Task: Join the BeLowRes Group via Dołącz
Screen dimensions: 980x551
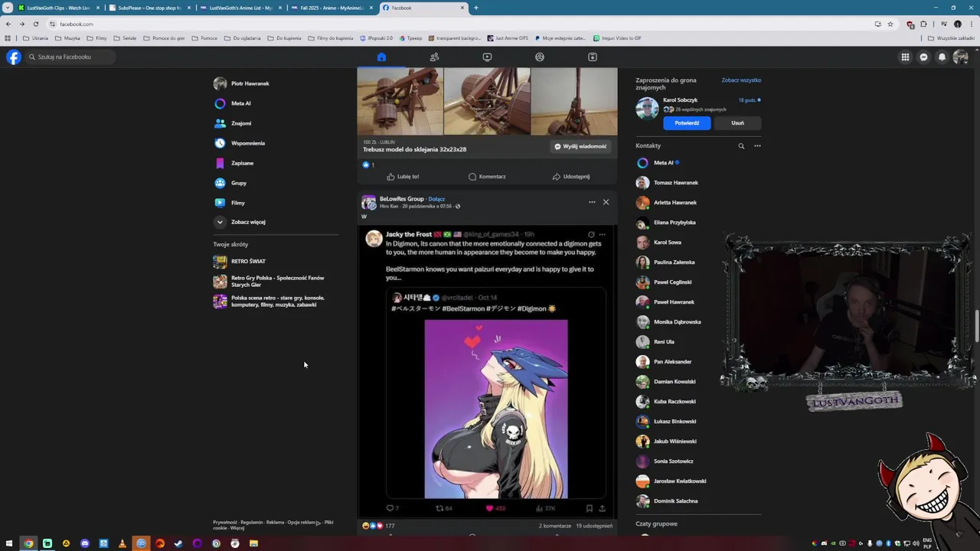Action: point(436,199)
